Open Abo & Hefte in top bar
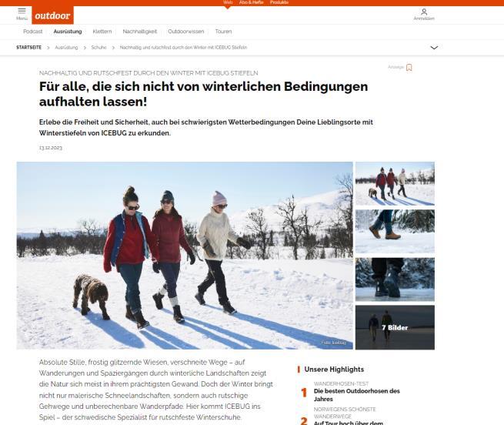 pyautogui.click(x=251, y=2)
